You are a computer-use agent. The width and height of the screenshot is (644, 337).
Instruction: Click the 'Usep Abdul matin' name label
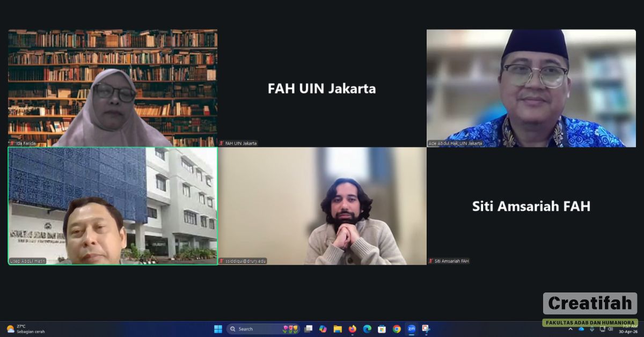click(x=27, y=261)
